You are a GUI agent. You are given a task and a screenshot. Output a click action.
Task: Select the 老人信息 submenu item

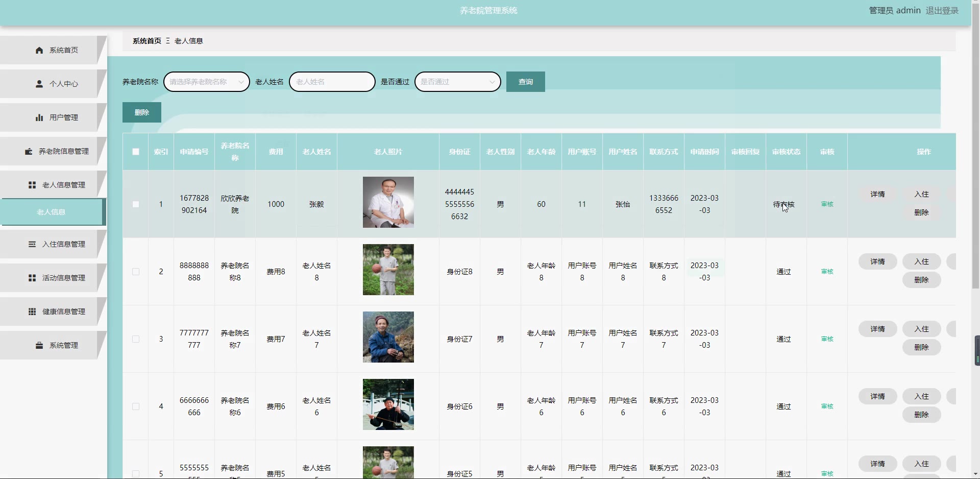coord(52,212)
